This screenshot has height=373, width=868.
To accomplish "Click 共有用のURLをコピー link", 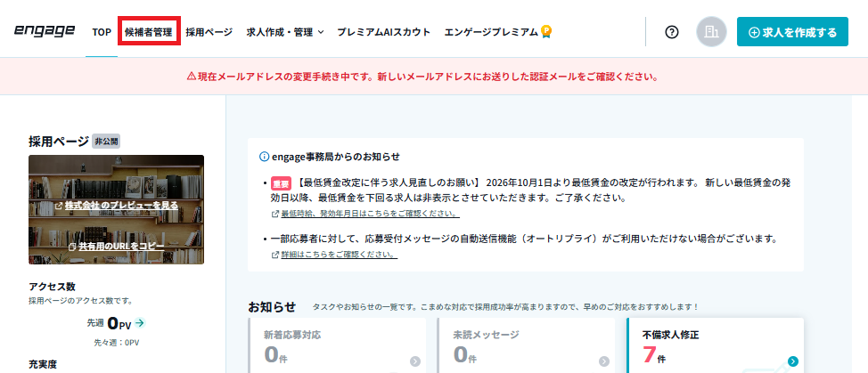I will [x=116, y=246].
